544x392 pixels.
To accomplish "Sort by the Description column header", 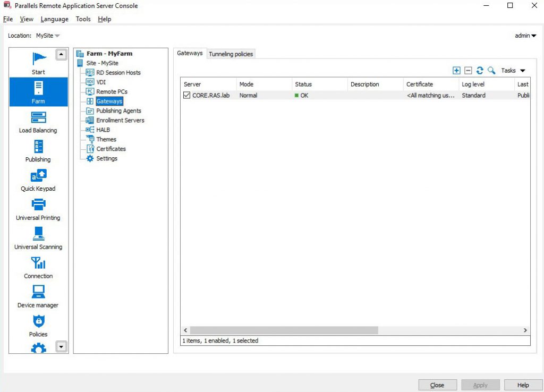I will click(x=376, y=84).
